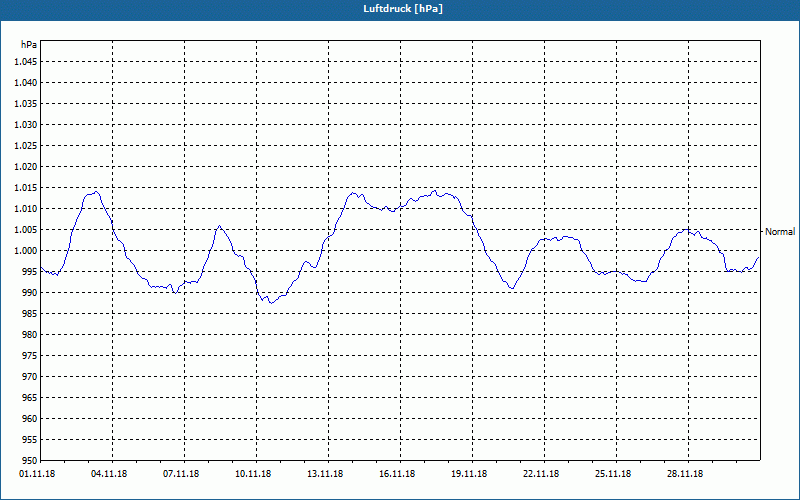The width and height of the screenshot is (800, 500).
Task: Click the 07.11.18 date label
Action: tap(181, 474)
